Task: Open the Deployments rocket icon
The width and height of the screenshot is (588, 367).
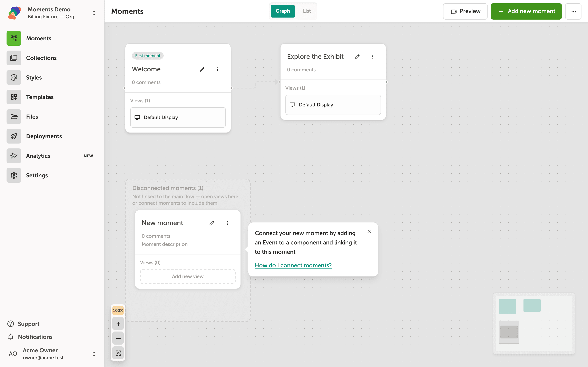Action: [14, 136]
